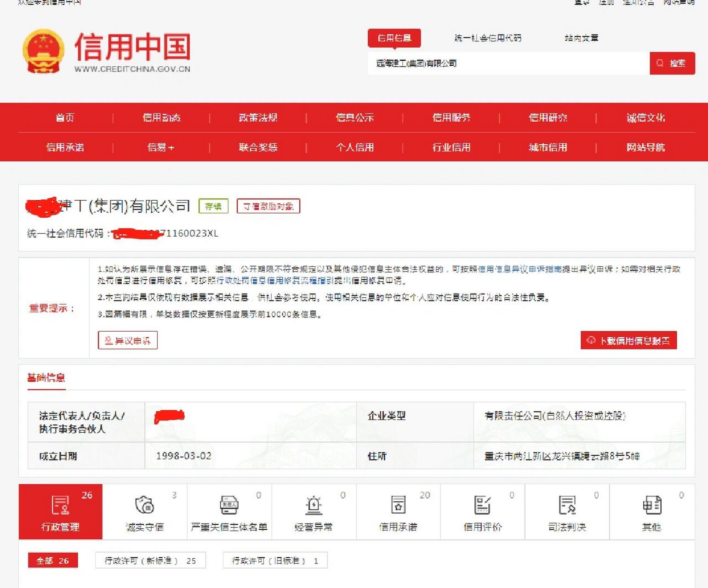Open 个人信用 navigation item
This screenshot has height=588, width=708.
point(354,147)
